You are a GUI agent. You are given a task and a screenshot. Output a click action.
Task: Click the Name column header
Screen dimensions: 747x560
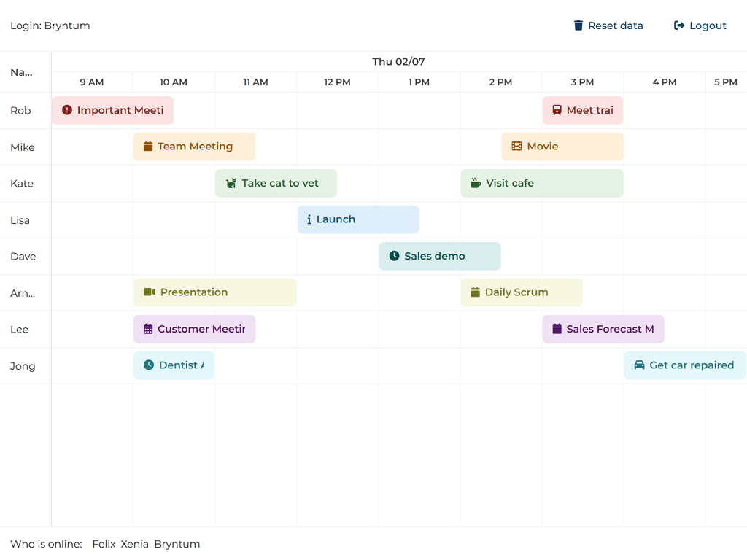point(22,72)
